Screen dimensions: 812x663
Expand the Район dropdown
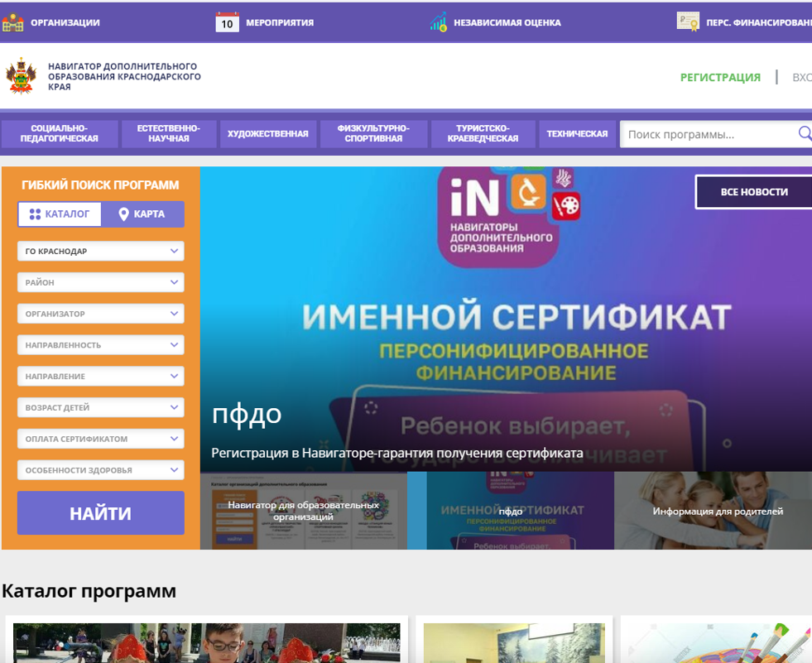click(100, 282)
